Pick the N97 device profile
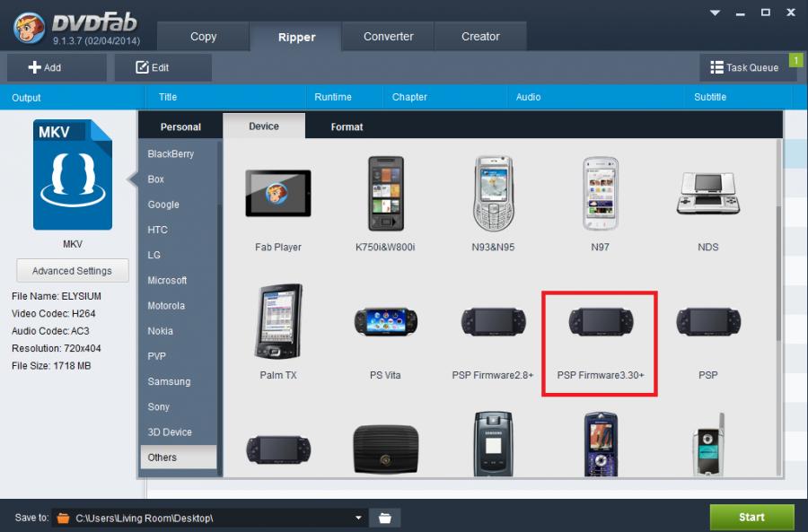This screenshot has width=808, height=532. 601,194
